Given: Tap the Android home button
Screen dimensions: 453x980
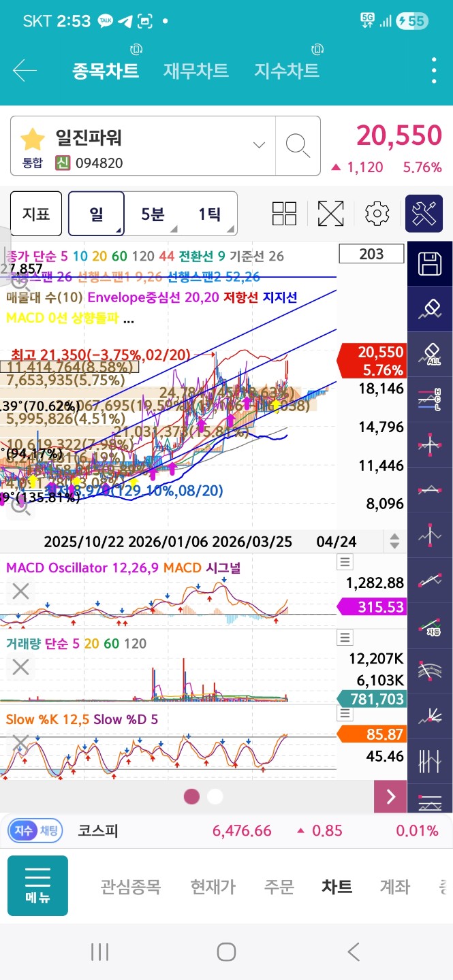Looking at the screenshot, I should (226, 951).
